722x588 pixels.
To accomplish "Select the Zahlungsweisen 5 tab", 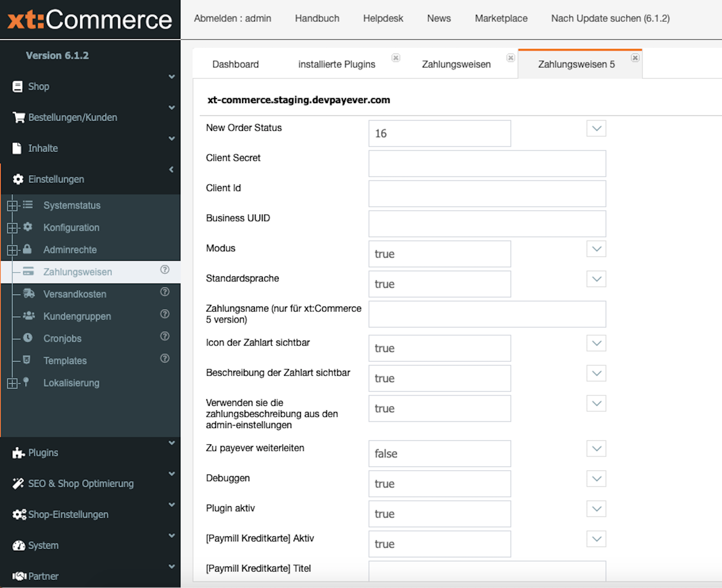I will [576, 64].
